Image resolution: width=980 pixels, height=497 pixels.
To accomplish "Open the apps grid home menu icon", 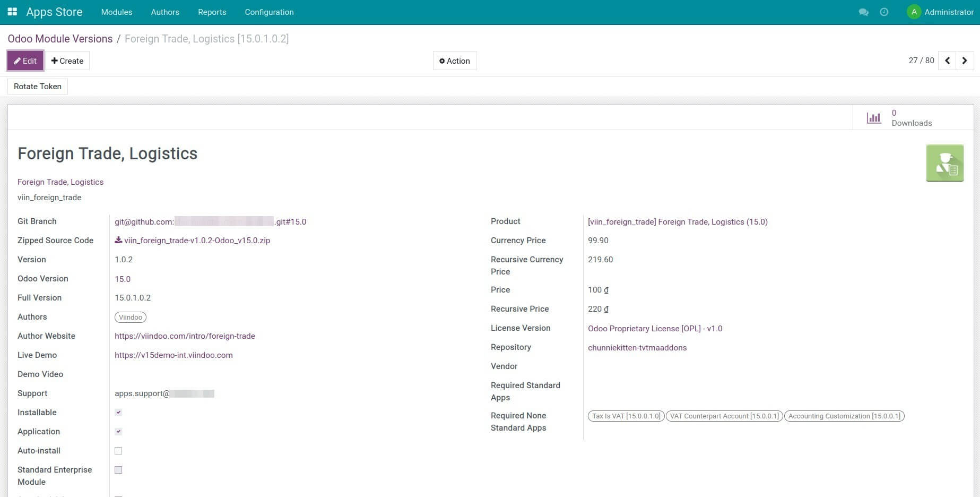I will (x=12, y=12).
